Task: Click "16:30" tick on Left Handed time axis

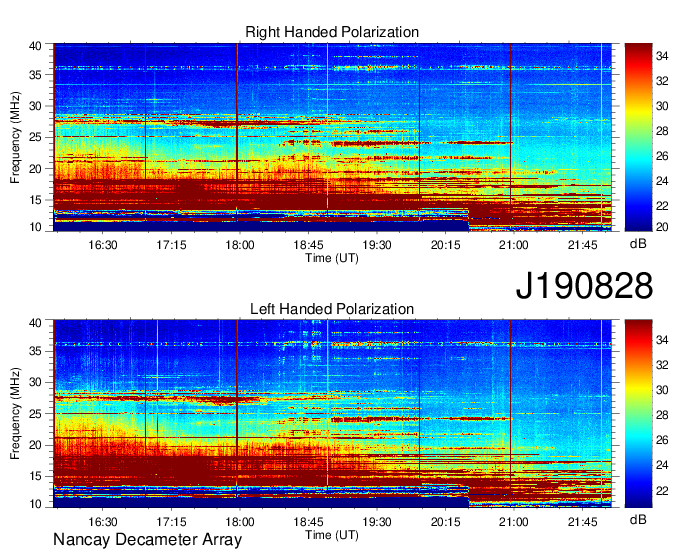Action: tap(103, 522)
